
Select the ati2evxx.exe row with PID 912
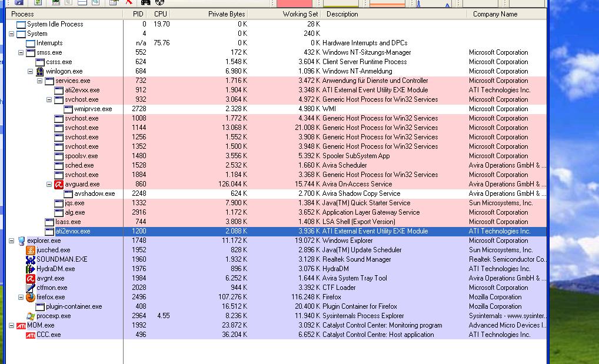(x=277, y=90)
